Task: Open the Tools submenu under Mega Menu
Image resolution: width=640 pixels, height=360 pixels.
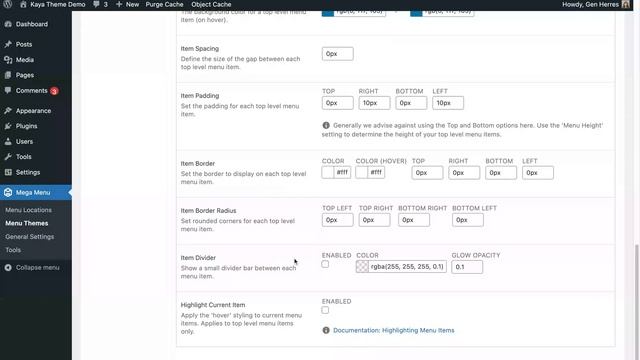Action: coord(13,250)
